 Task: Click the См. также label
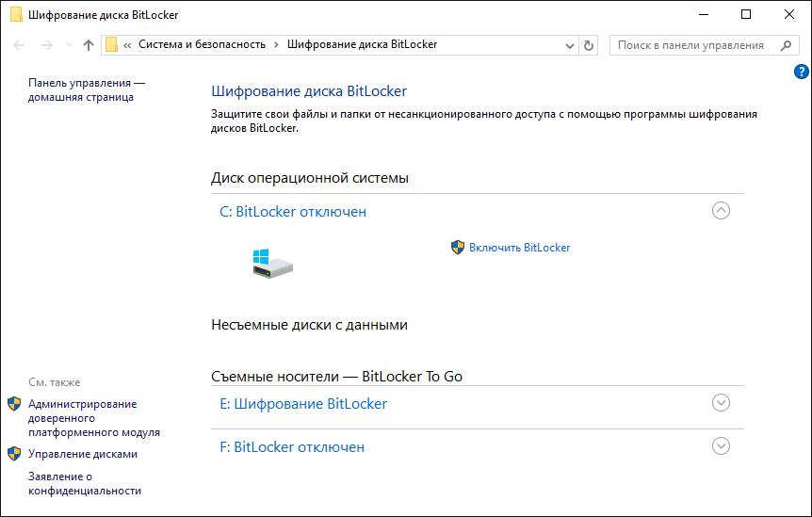pyautogui.click(x=55, y=382)
